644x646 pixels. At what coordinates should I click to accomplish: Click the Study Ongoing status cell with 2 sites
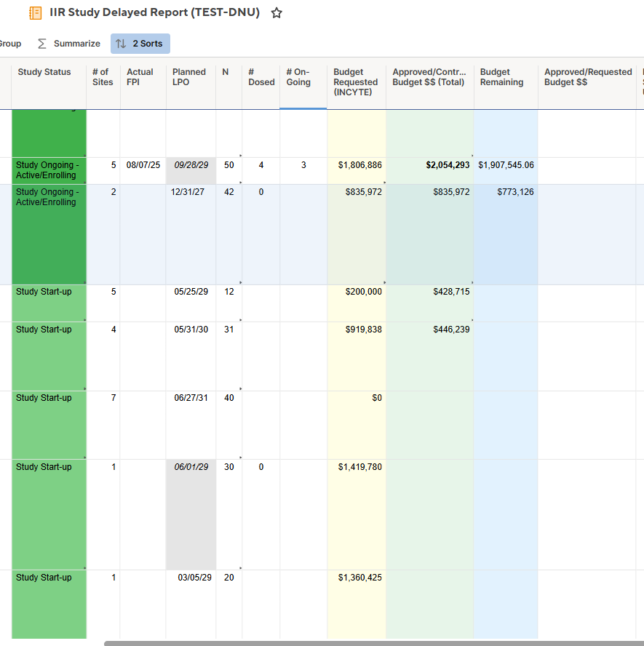(x=49, y=234)
